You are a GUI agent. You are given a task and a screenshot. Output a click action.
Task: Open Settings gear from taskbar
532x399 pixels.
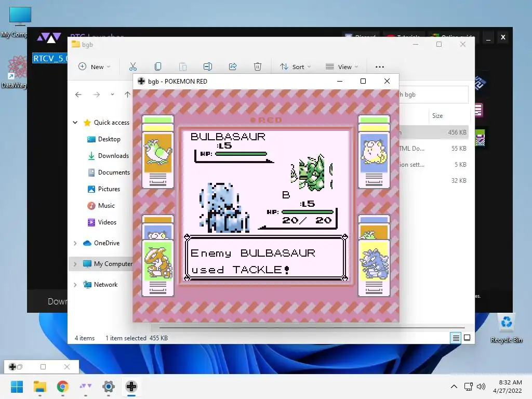108,387
